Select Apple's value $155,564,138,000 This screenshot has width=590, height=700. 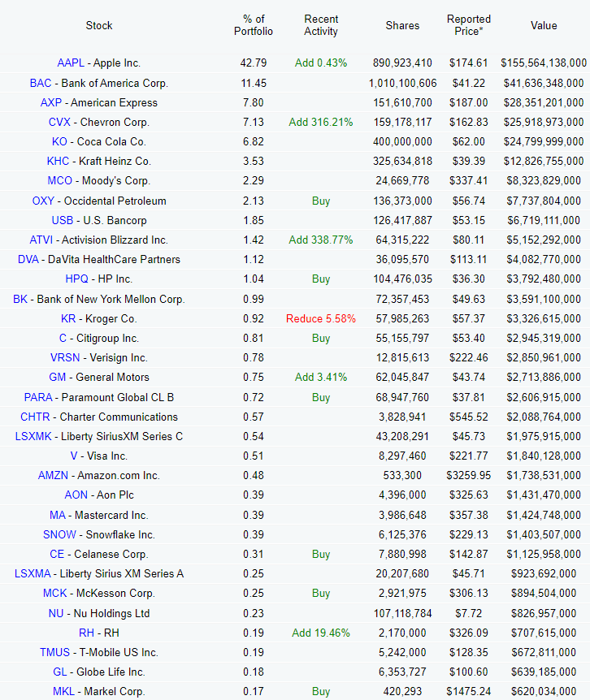(544, 63)
